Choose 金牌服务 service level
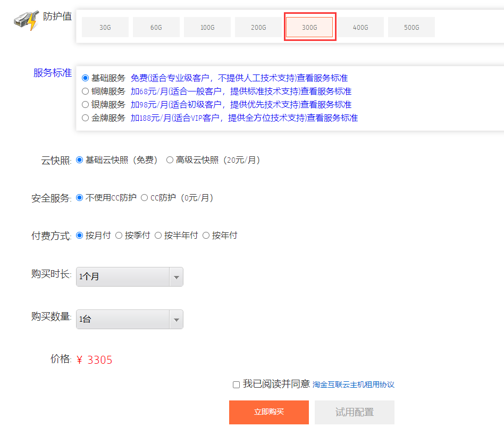Image resolution: width=504 pixels, height=435 pixels. click(85, 118)
